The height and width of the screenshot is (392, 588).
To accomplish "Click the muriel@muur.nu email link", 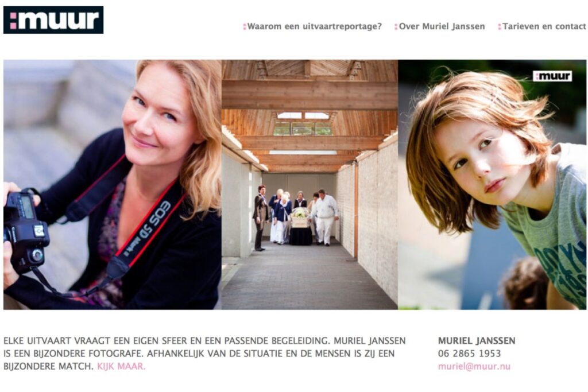I will tap(474, 367).
